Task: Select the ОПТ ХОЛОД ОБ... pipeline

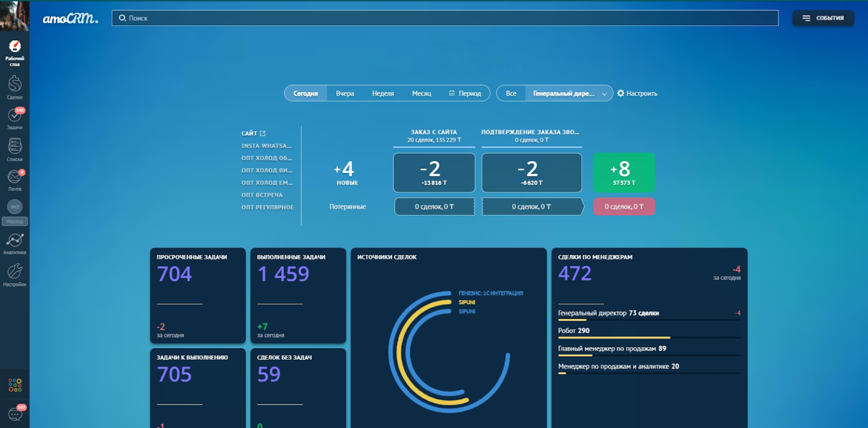Action: tap(267, 158)
